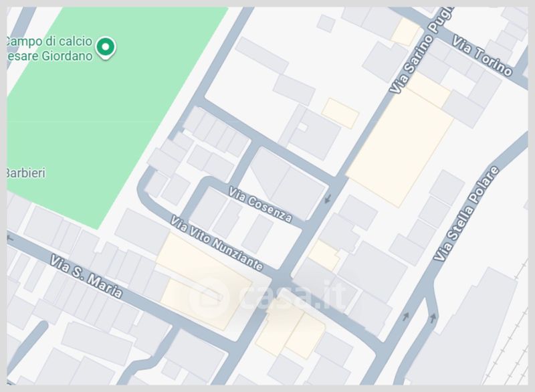This screenshot has height=392, width=535.
Task: Click the casa.it watermark logo
Action: 268,295
